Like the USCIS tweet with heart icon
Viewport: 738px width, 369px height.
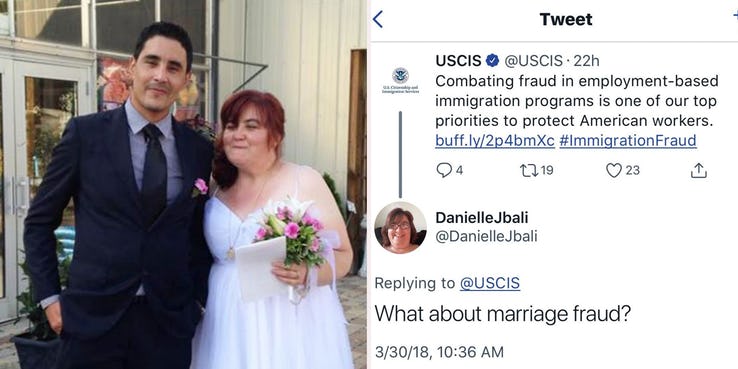pyautogui.click(x=614, y=170)
